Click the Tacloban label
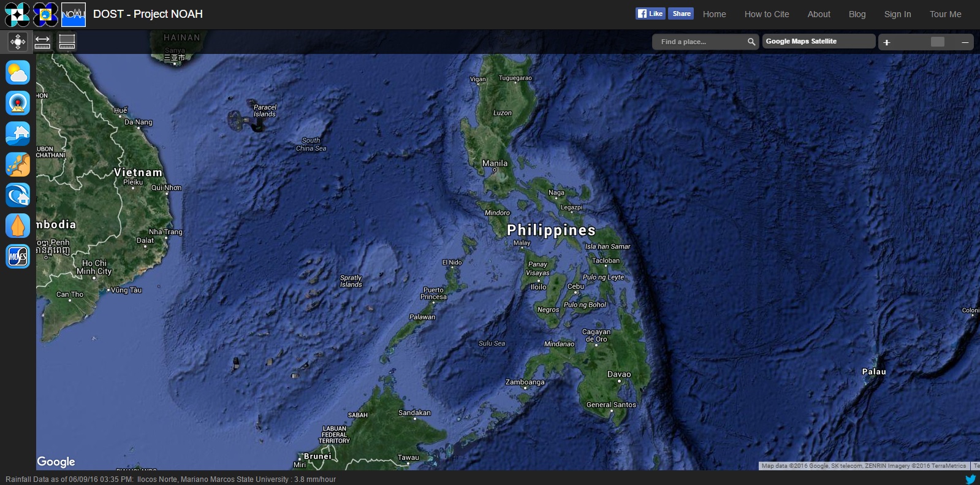This screenshot has height=485, width=980. tap(606, 261)
